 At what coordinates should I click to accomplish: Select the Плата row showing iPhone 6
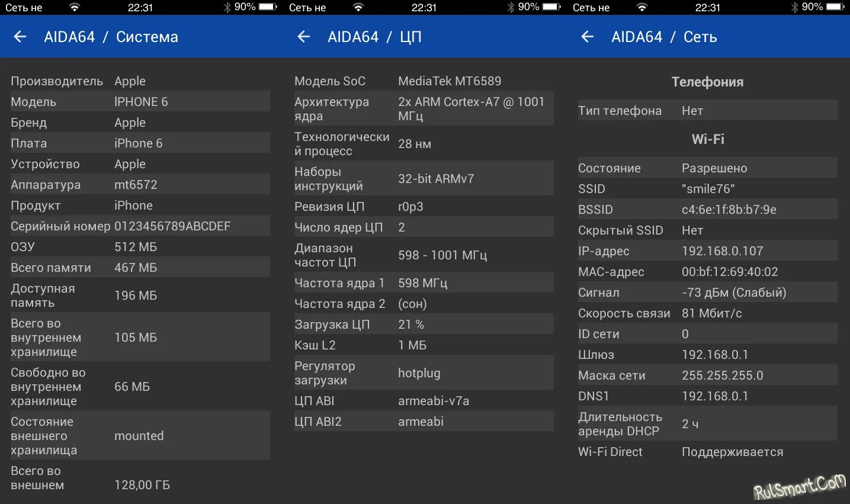tap(140, 143)
